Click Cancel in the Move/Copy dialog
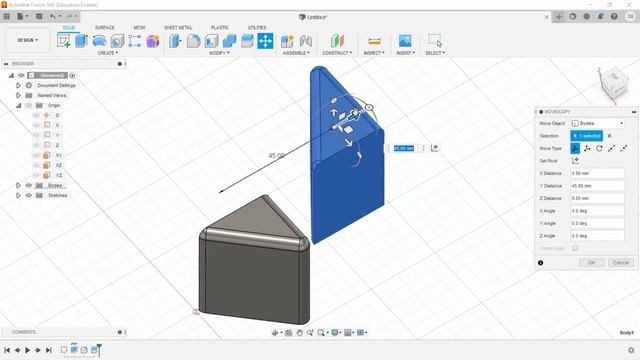The width and height of the screenshot is (640, 360). click(621, 263)
